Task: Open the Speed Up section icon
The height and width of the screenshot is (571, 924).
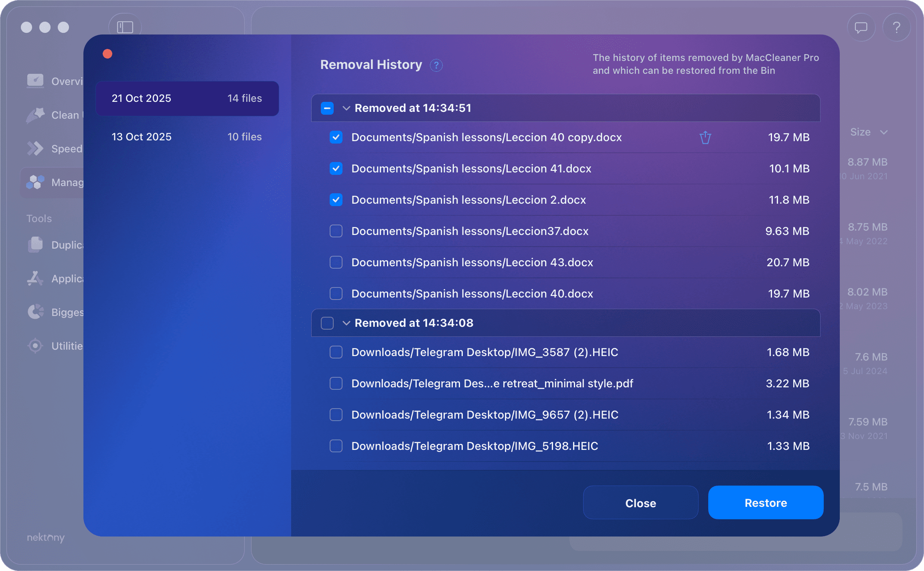Action: pos(36,148)
